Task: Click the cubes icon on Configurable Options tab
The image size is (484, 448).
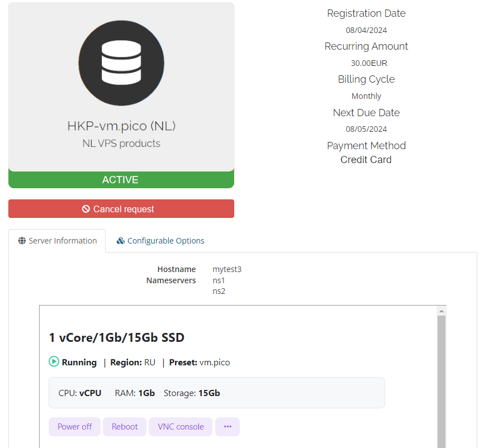Action: [120, 241]
